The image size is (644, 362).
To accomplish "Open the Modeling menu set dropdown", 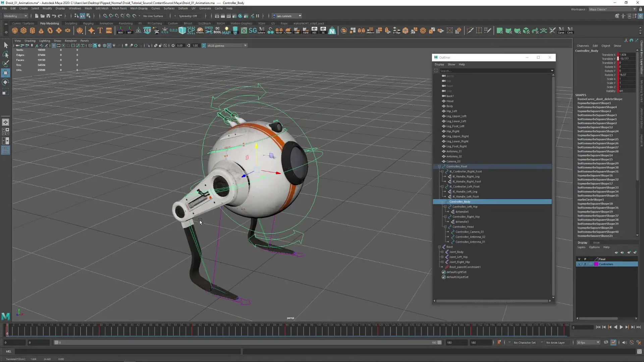I will (x=15, y=16).
